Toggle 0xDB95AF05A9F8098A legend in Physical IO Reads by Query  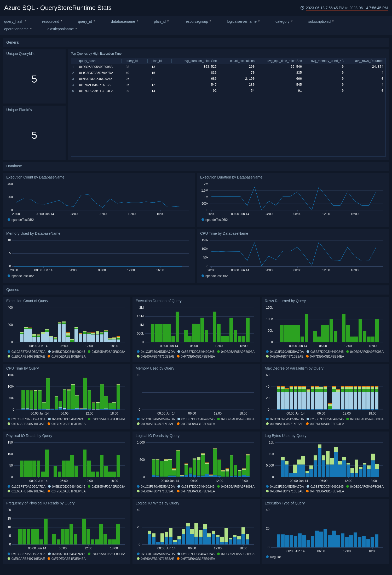pos(106,487)
